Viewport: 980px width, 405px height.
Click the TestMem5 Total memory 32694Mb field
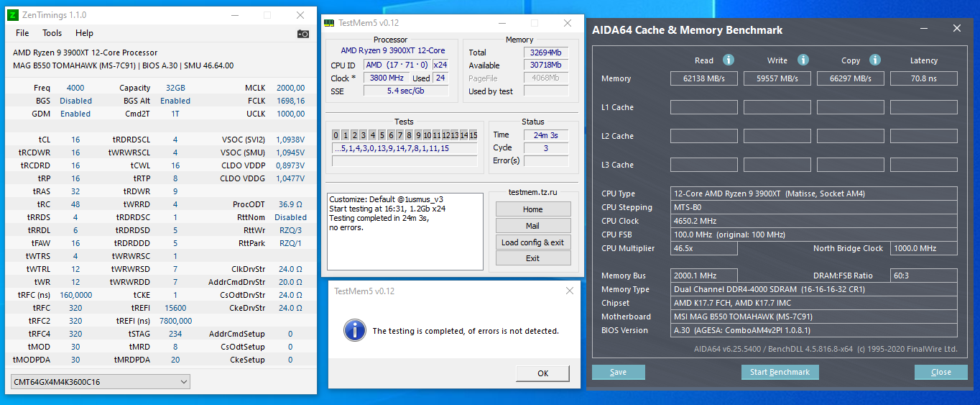(x=546, y=53)
